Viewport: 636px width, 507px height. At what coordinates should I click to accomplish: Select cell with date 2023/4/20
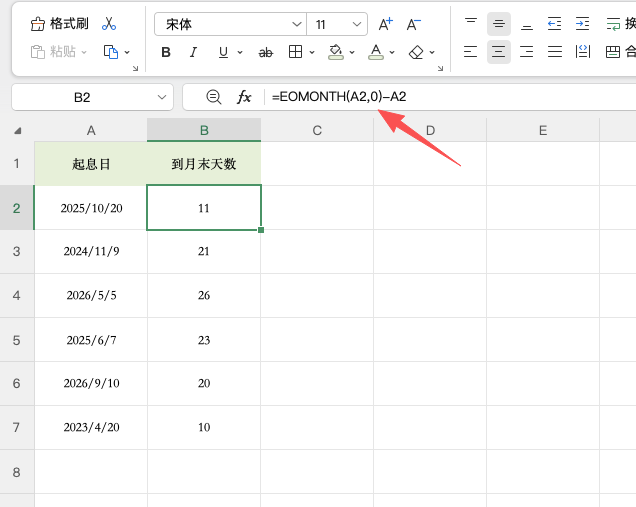pyautogui.click(x=91, y=428)
